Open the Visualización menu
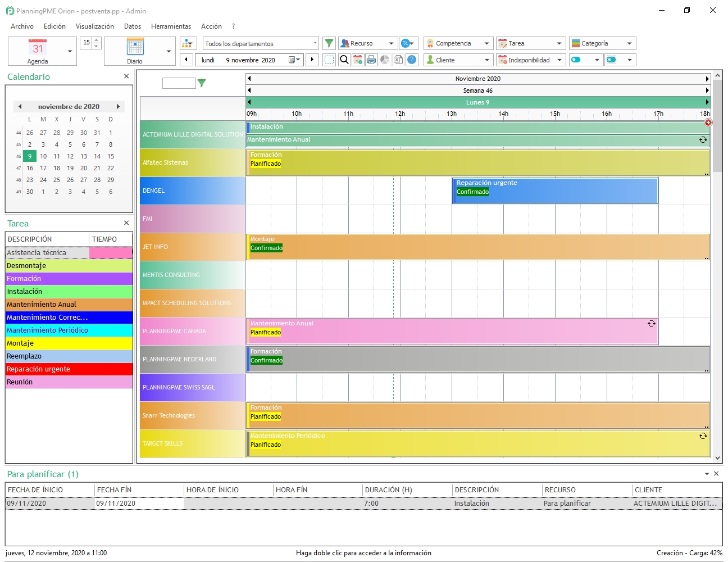 coord(95,26)
